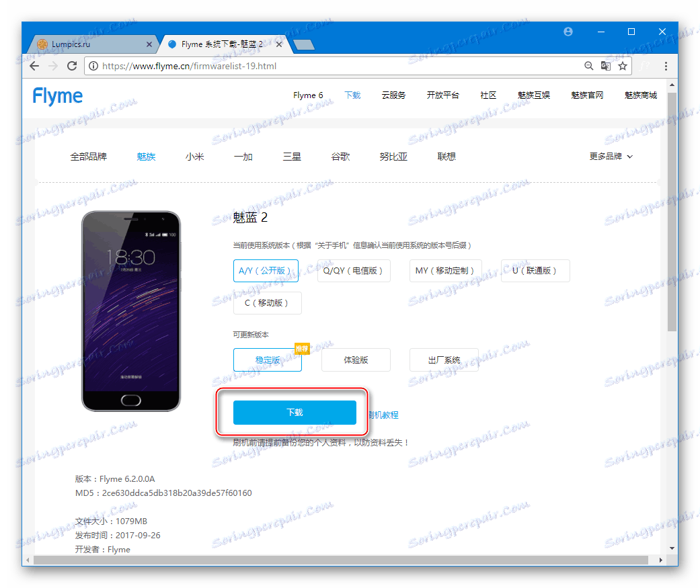Click the 文件大小：1079MB text

(x=111, y=521)
